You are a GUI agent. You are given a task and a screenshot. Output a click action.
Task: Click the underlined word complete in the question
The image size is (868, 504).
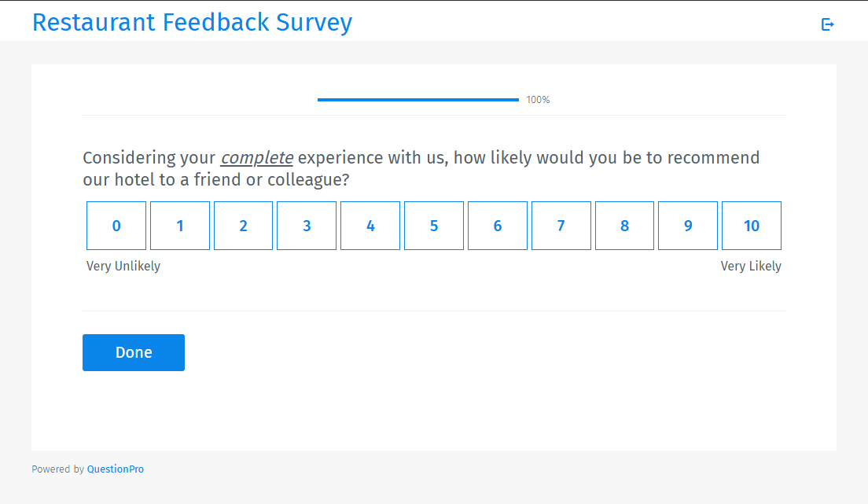(257, 157)
